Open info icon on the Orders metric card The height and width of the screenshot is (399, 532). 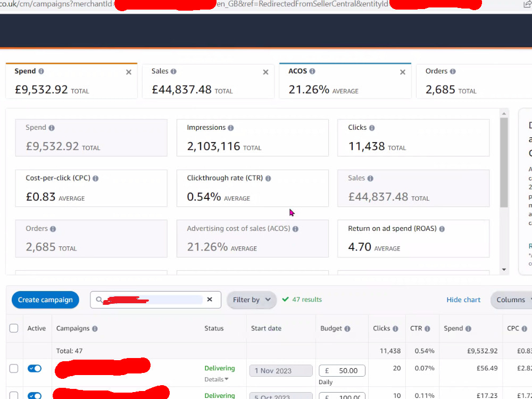click(x=53, y=229)
